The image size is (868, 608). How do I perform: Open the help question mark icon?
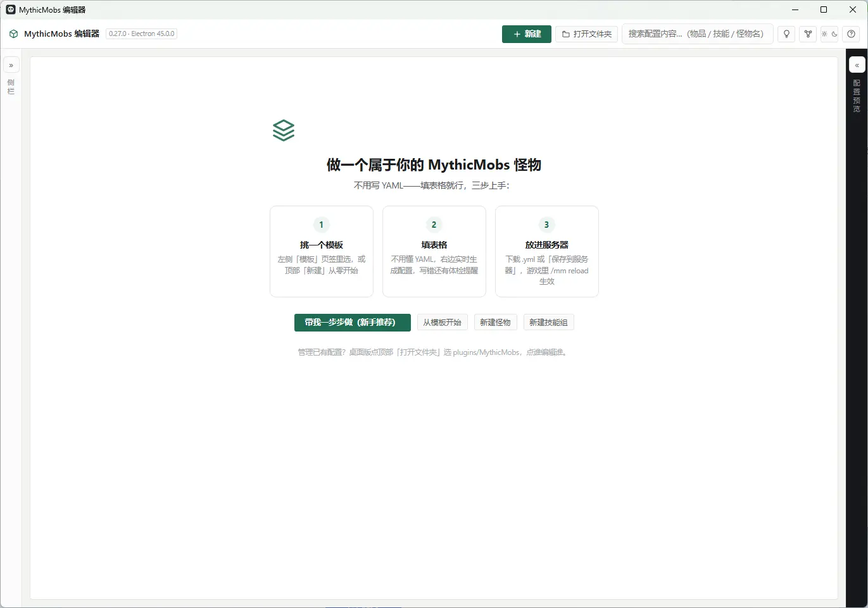852,34
